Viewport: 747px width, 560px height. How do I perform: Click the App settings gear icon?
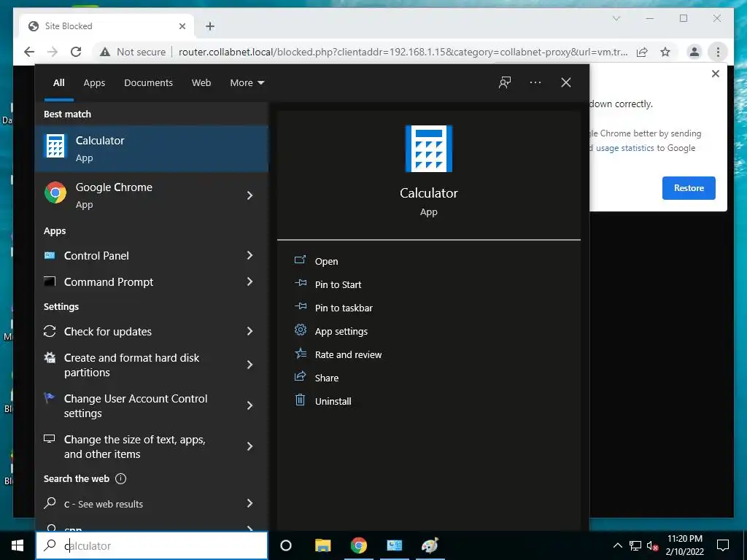tap(300, 330)
